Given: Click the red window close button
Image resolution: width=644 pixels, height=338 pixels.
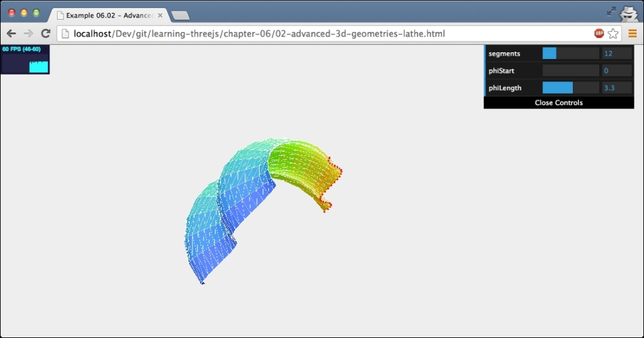Looking at the screenshot, I should [12, 13].
